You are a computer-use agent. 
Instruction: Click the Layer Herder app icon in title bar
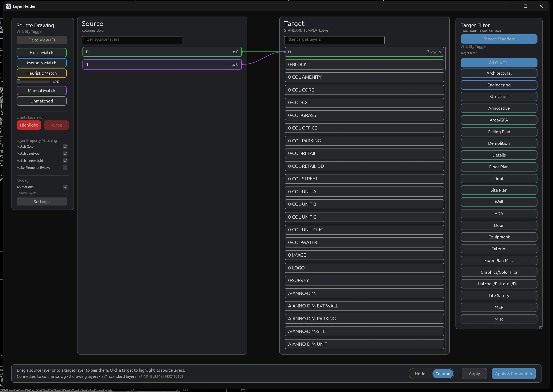9,6
